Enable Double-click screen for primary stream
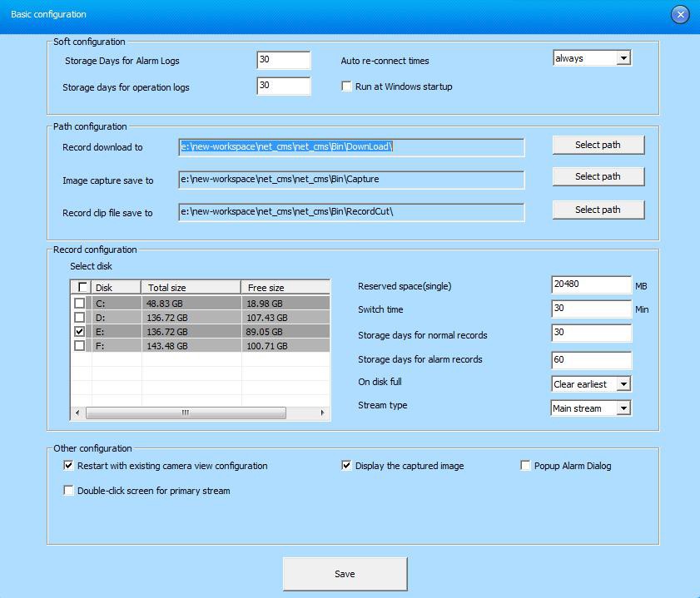700x598 pixels. point(69,491)
